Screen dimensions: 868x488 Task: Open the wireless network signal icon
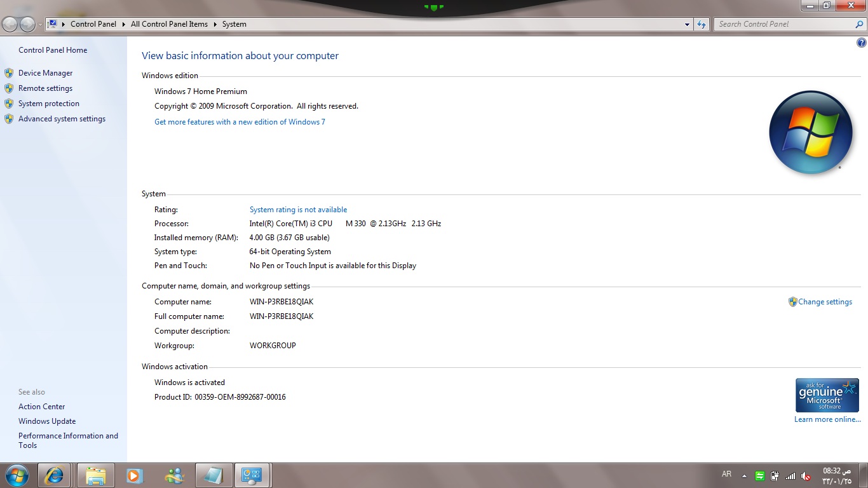(x=790, y=476)
